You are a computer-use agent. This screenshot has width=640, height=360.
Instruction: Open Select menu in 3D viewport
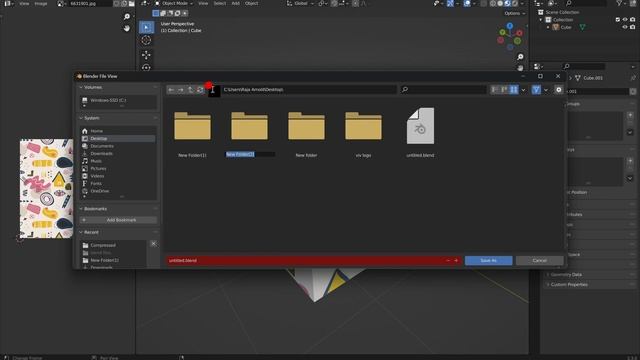click(220, 3)
